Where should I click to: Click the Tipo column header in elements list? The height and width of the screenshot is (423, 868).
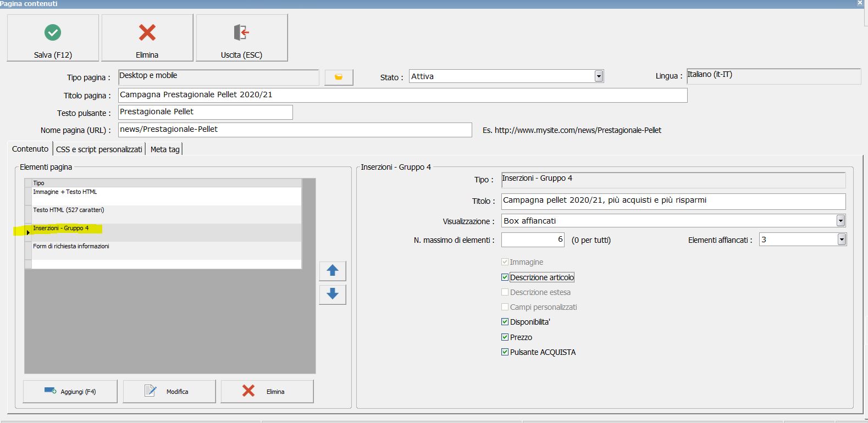pos(167,183)
